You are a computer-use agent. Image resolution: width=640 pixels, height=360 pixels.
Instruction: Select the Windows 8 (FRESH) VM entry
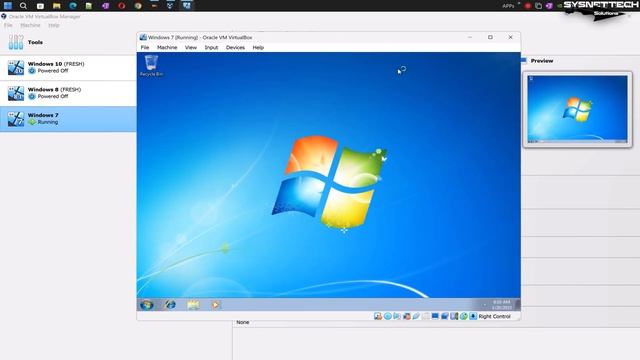tap(68, 93)
